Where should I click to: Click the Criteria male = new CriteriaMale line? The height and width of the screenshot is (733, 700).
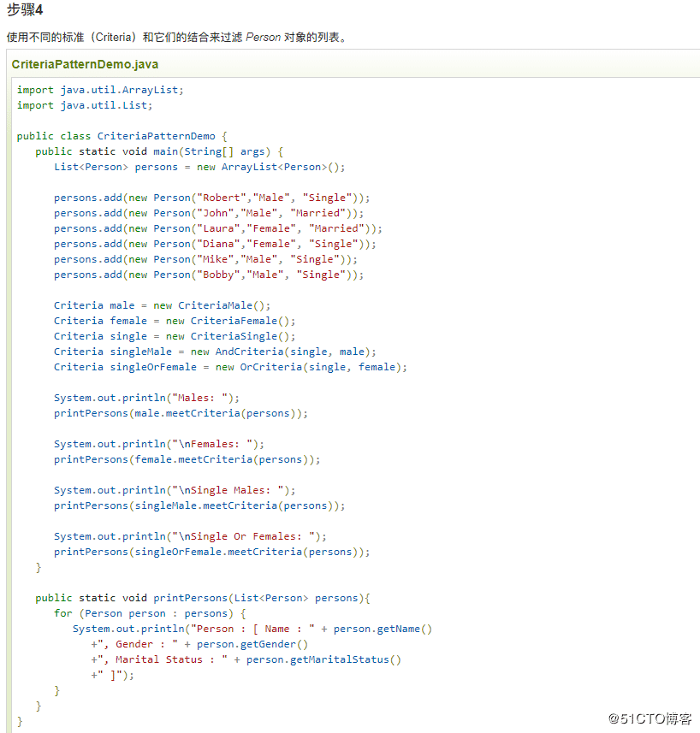(x=162, y=305)
